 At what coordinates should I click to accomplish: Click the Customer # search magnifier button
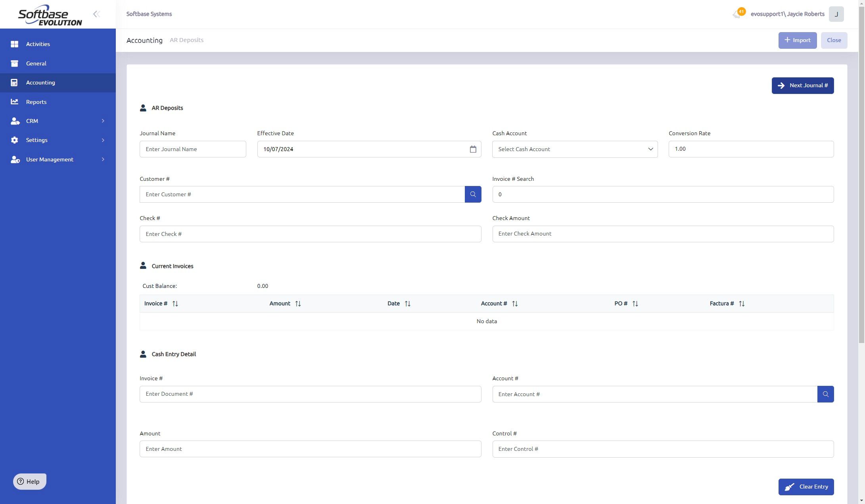point(473,194)
